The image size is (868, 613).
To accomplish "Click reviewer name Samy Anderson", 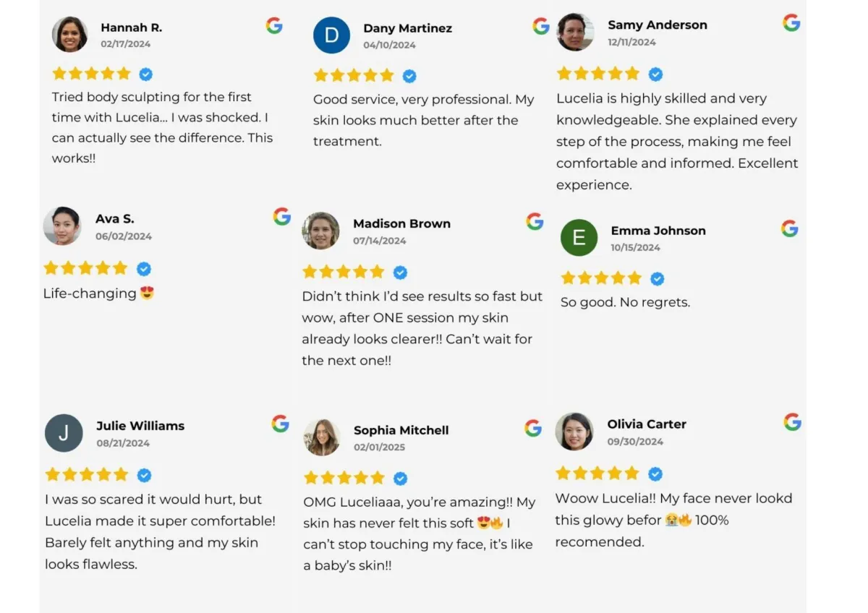I will tap(658, 25).
